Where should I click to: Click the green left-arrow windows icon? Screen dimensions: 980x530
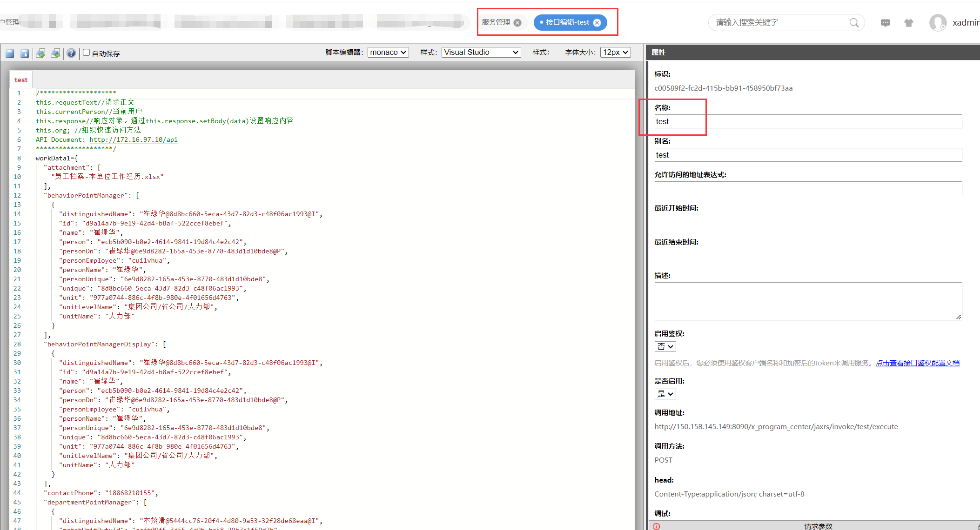55,53
